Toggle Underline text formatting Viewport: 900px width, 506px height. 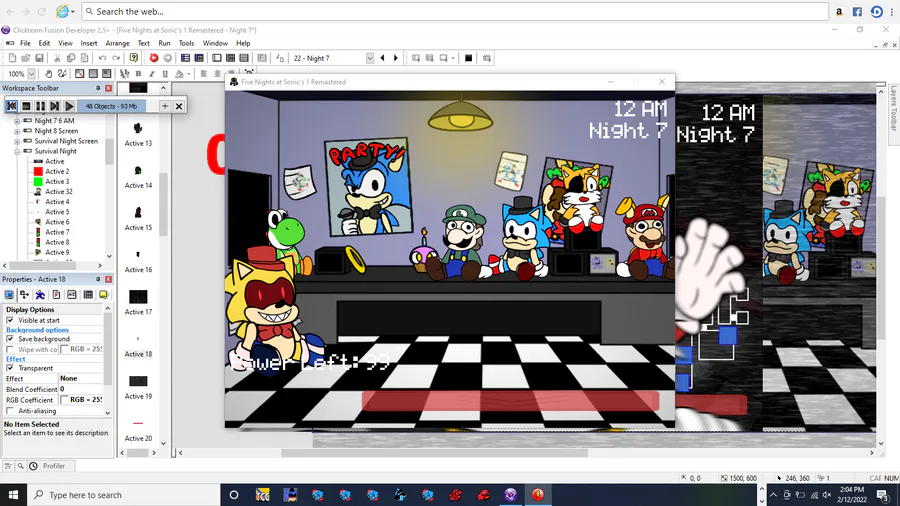coord(165,73)
